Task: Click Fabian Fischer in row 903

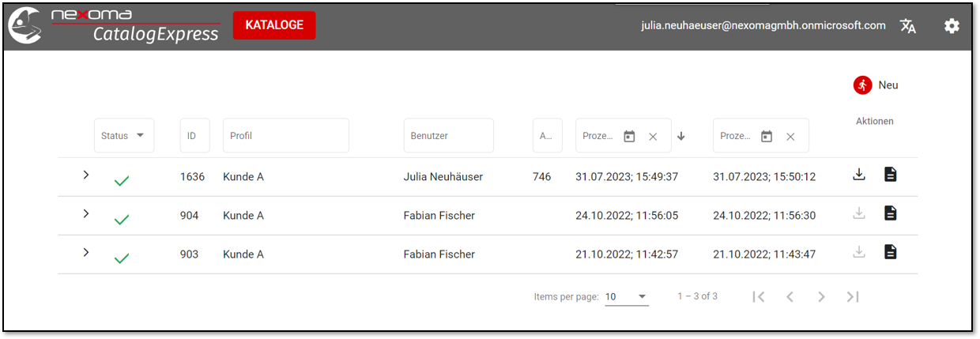Action: coord(439,254)
